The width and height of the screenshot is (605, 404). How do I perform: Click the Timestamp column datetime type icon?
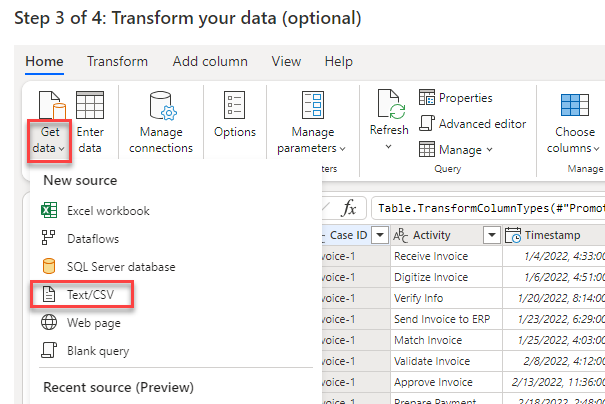pos(513,235)
